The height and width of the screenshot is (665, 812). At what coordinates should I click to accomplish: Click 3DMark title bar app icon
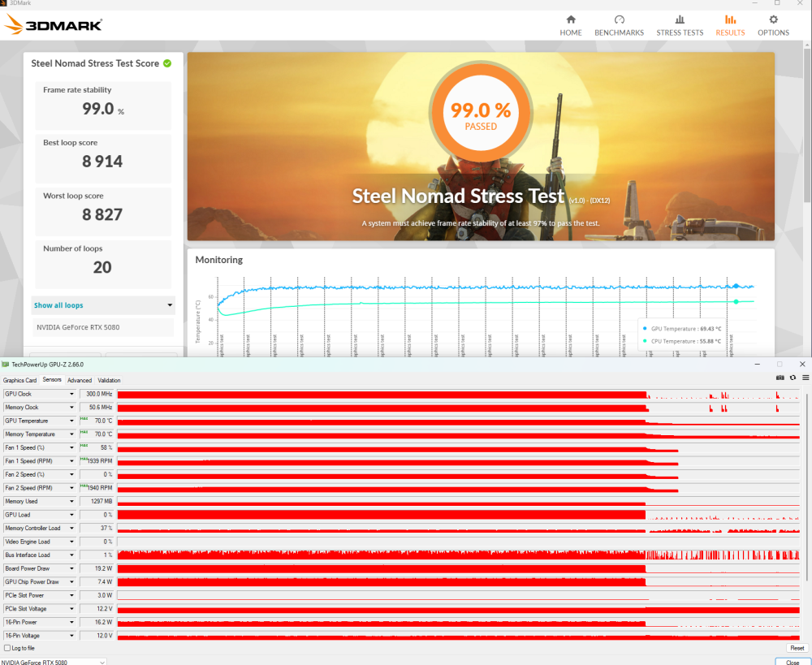(x=3, y=3)
